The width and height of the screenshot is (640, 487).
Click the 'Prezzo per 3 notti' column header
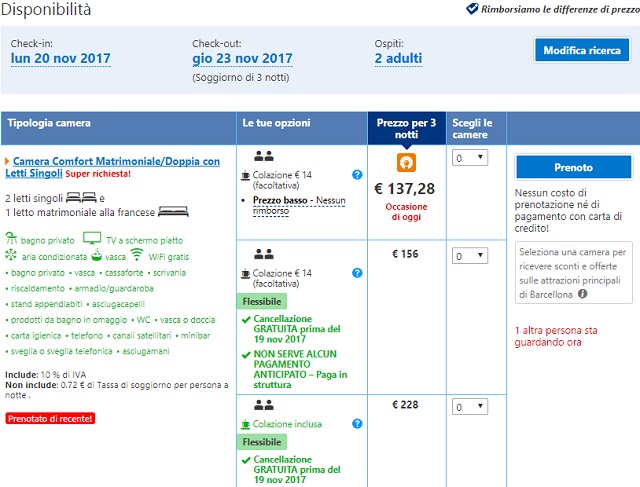pyautogui.click(x=407, y=129)
